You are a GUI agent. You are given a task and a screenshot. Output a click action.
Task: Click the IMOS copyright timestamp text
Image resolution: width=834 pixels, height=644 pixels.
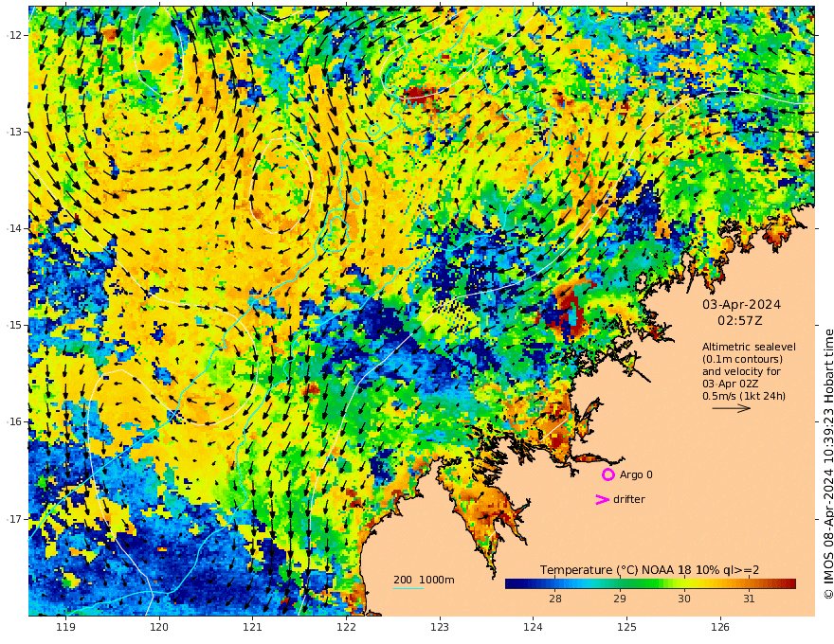(828, 464)
